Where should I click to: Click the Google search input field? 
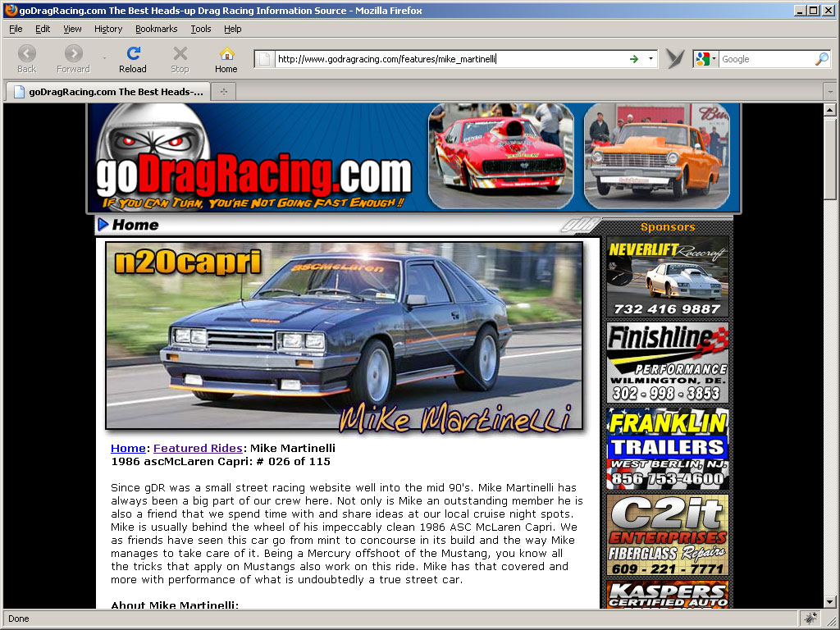click(766, 59)
